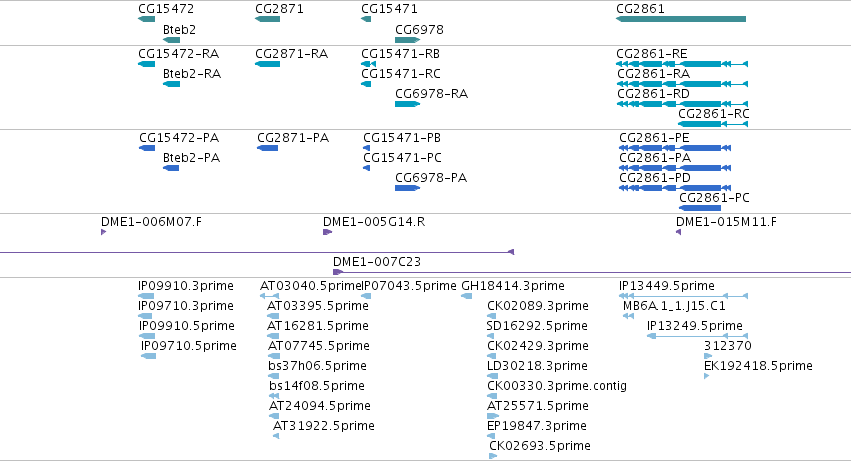Click transcript CG2871-RA

pos(268,64)
